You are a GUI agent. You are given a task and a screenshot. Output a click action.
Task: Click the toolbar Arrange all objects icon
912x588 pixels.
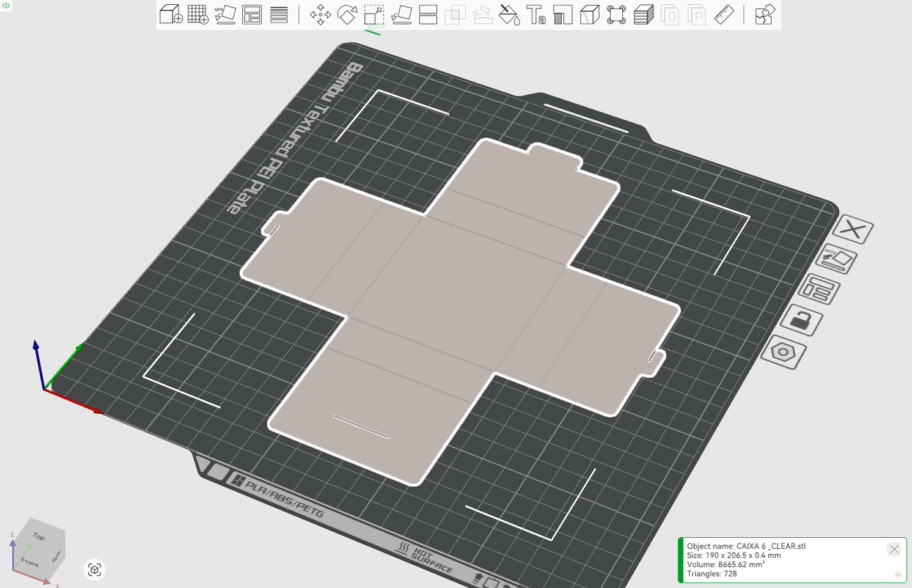252,14
